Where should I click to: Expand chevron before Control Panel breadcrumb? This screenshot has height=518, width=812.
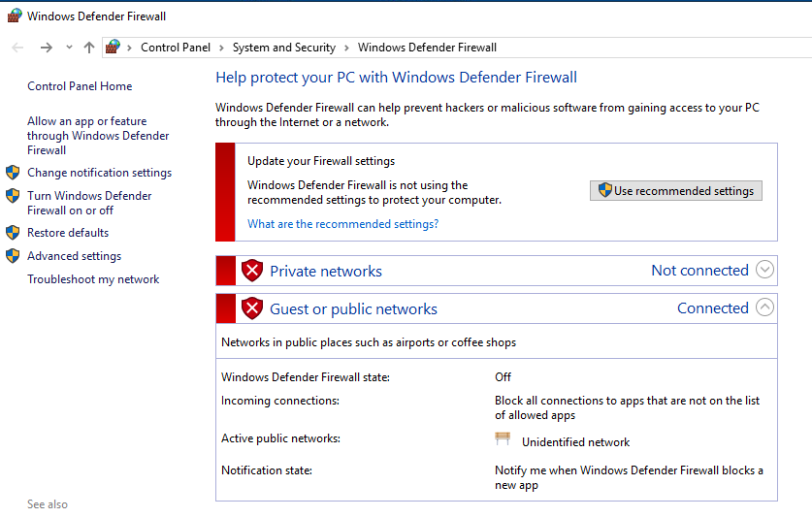pyautogui.click(x=129, y=49)
